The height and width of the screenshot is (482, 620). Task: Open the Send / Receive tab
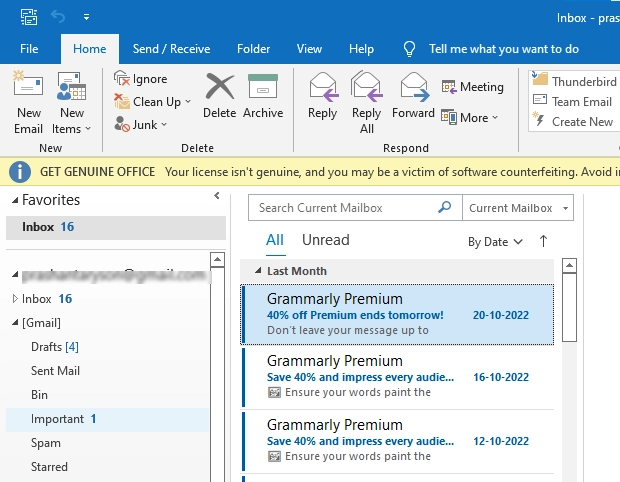(171, 49)
